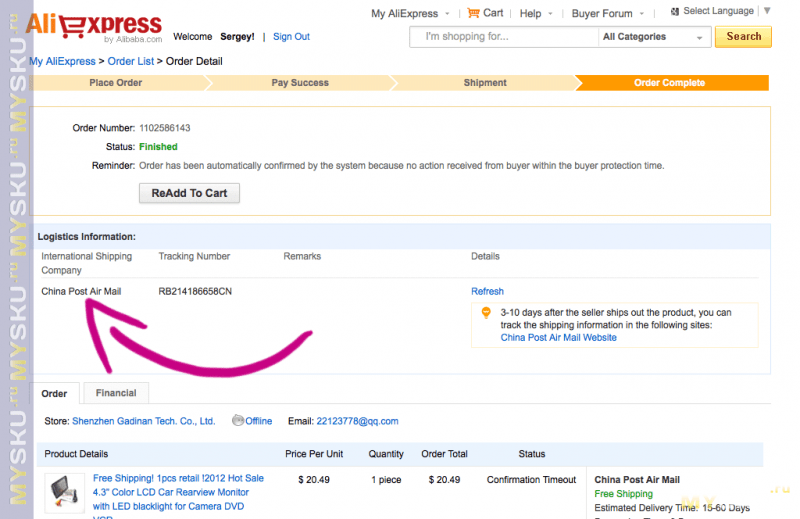
Task: Click the Shipment progress step
Action: point(485,83)
